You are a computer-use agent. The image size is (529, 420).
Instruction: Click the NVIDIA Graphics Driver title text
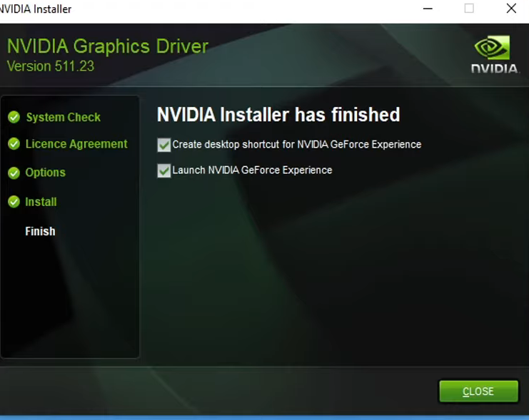[108, 46]
